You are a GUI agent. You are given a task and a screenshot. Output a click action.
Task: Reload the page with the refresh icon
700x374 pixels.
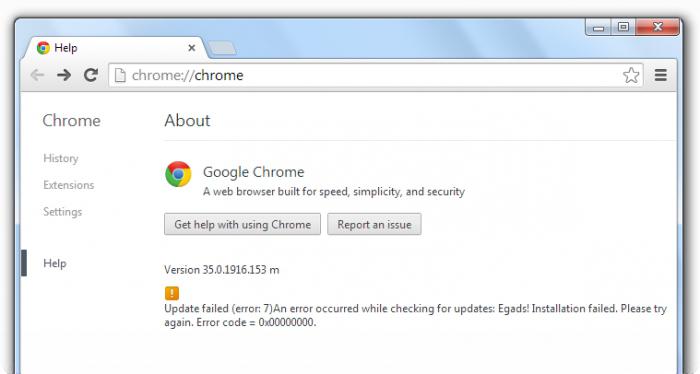[91, 75]
